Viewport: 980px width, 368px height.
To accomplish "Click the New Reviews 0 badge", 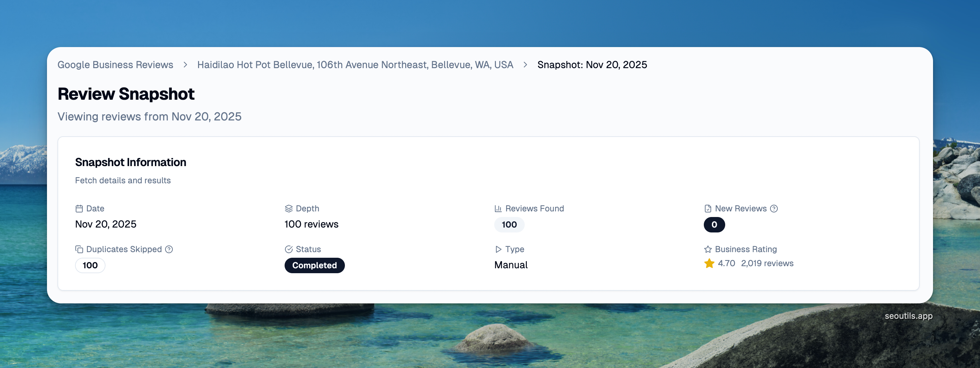I will pos(714,225).
